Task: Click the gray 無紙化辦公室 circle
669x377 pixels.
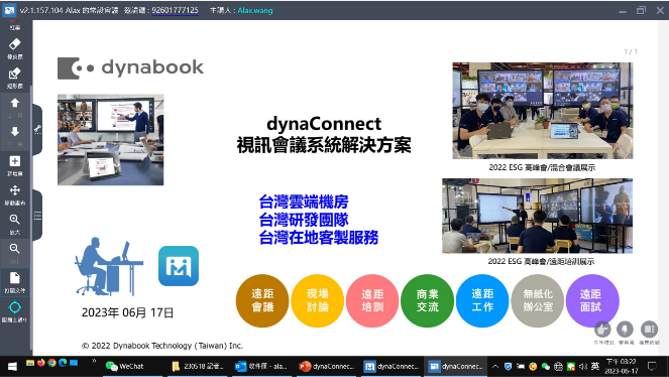Action: (x=538, y=301)
